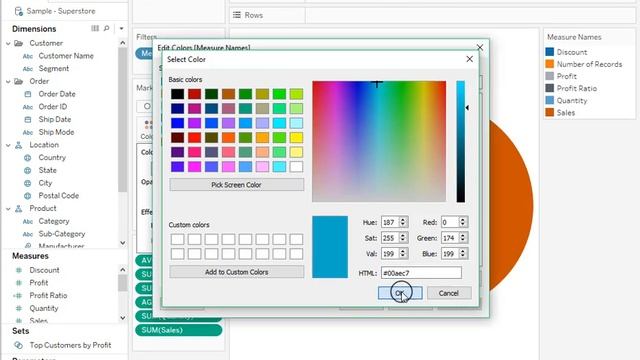Click the calendar icon next to Order Date
The width and height of the screenshot is (640, 360).
(28, 94)
